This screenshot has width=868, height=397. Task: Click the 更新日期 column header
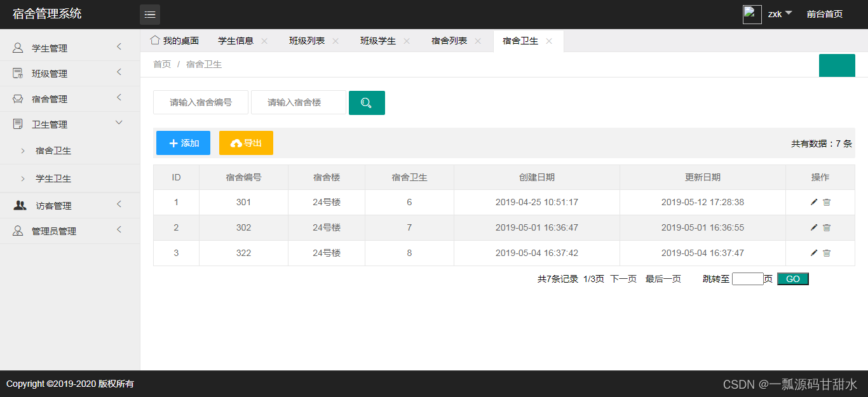tap(703, 177)
